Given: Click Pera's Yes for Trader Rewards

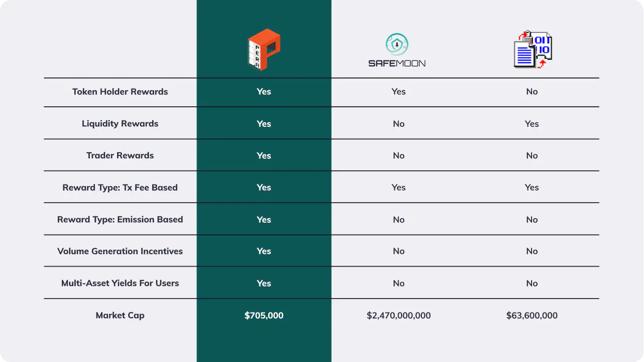Looking at the screenshot, I should (264, 156).
